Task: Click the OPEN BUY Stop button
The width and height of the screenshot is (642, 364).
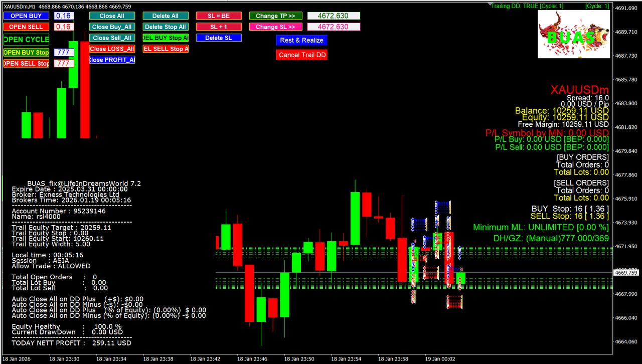Action: point(26,53)
